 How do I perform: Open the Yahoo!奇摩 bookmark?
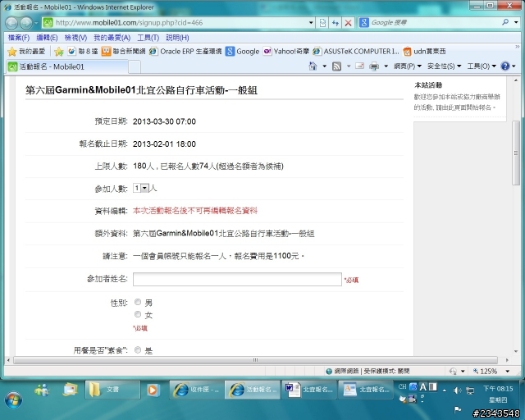click(x=286, y=51)
